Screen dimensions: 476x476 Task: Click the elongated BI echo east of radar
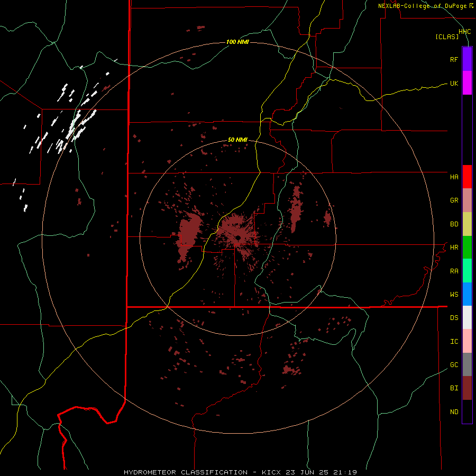click(x=296, y=209)
